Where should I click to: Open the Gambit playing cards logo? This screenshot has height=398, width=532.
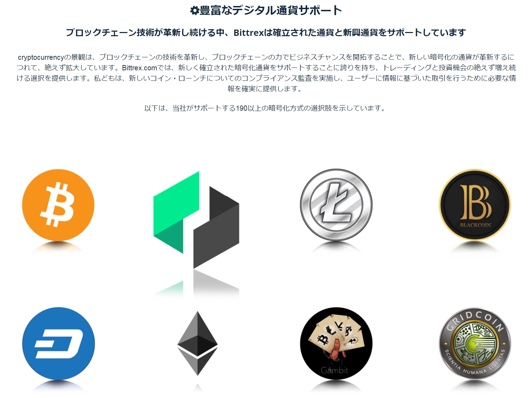[336, 344]
